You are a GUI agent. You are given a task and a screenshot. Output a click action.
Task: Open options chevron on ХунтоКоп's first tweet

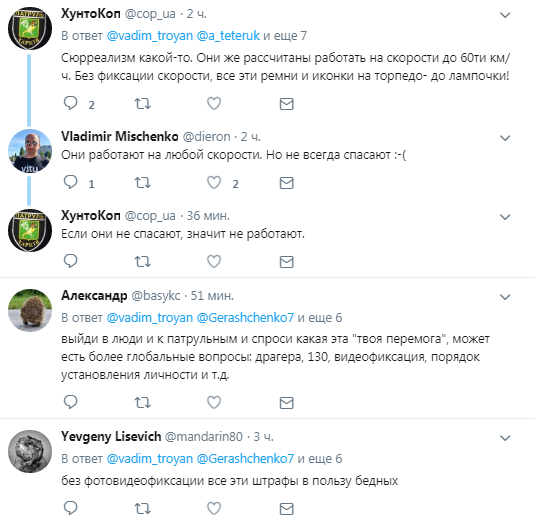[x=505, y=15]
